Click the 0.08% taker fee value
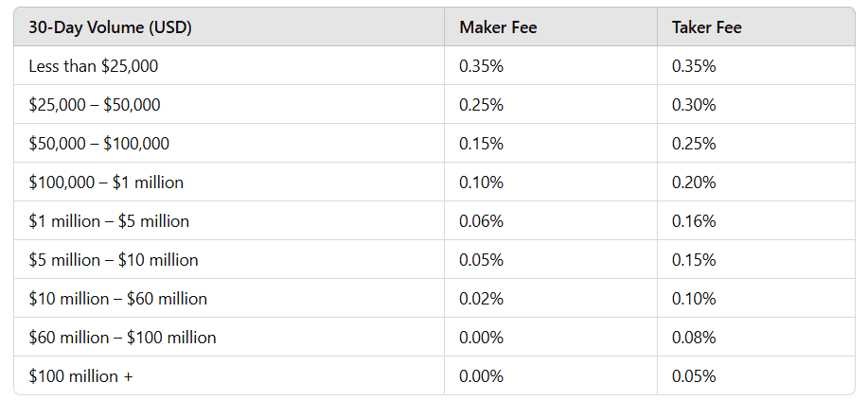This screenshot has height=400, width=868. tap(694, 338)
